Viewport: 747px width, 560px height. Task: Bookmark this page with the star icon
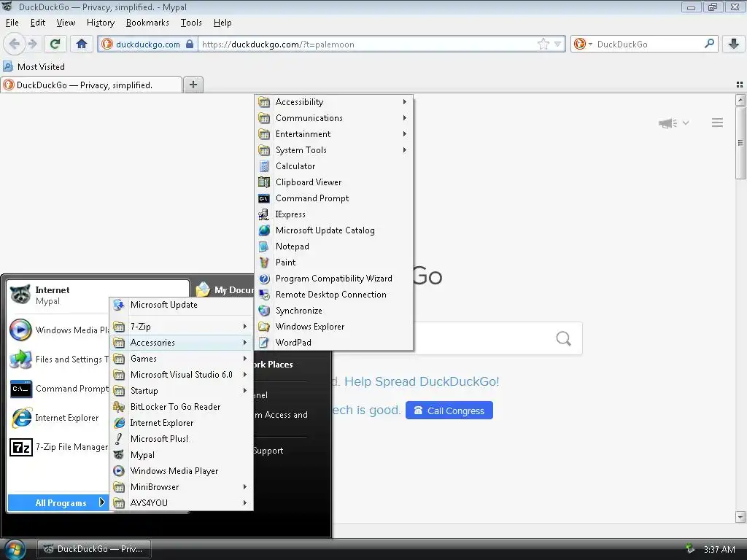point(543,44)
